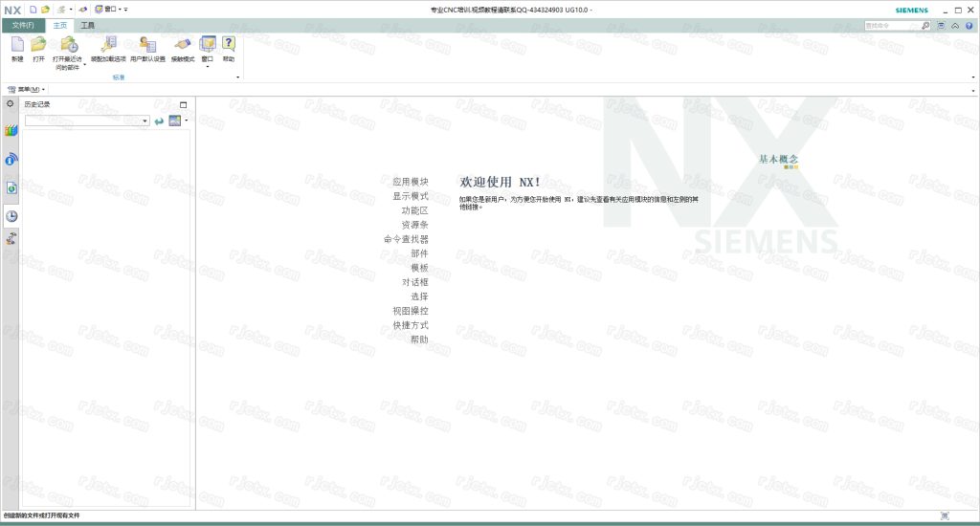The height and width of the screenshot is (526, 980).
Task: Open 用户默认设置 customer defaults
Action: pyautogui.click(x=147, y=45)
